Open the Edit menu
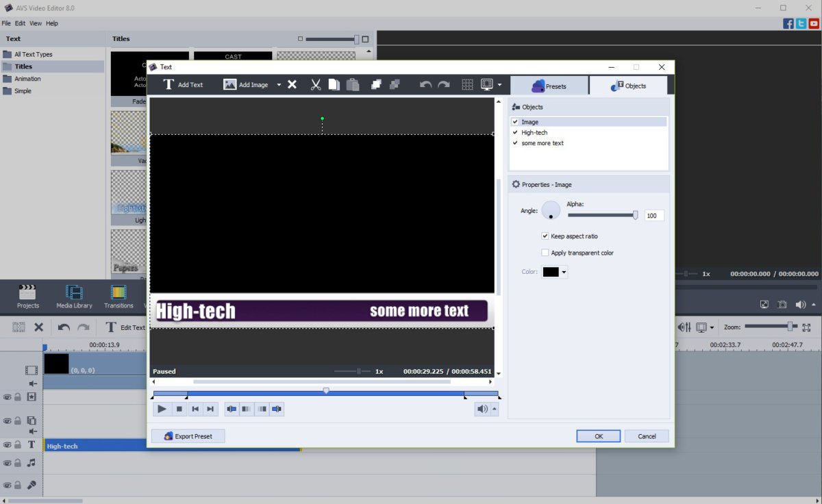The height and width of the screenshot is (504, 822). tap(20, 23)
